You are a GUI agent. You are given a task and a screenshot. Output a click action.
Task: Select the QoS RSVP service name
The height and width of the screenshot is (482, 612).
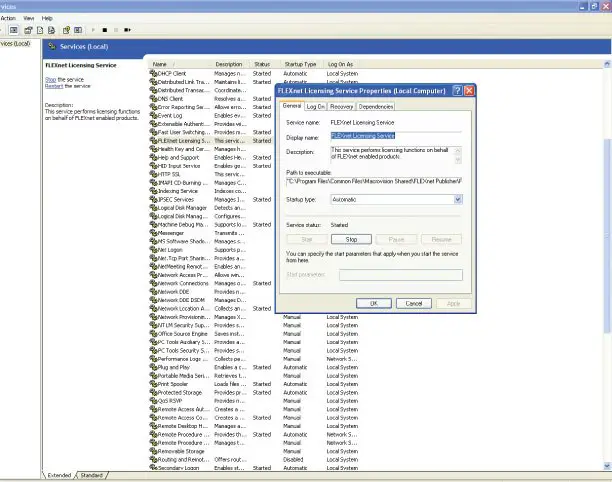[x=170, y=401]
